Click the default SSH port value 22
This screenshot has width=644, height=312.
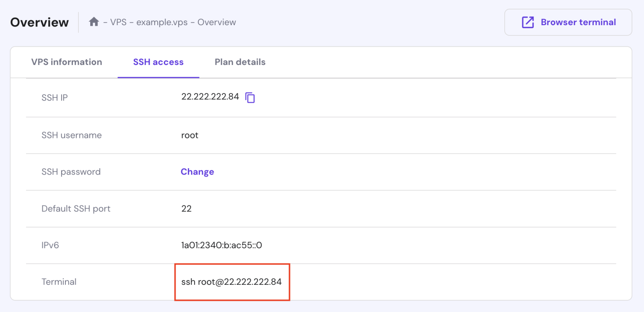(x=186, y=209)
